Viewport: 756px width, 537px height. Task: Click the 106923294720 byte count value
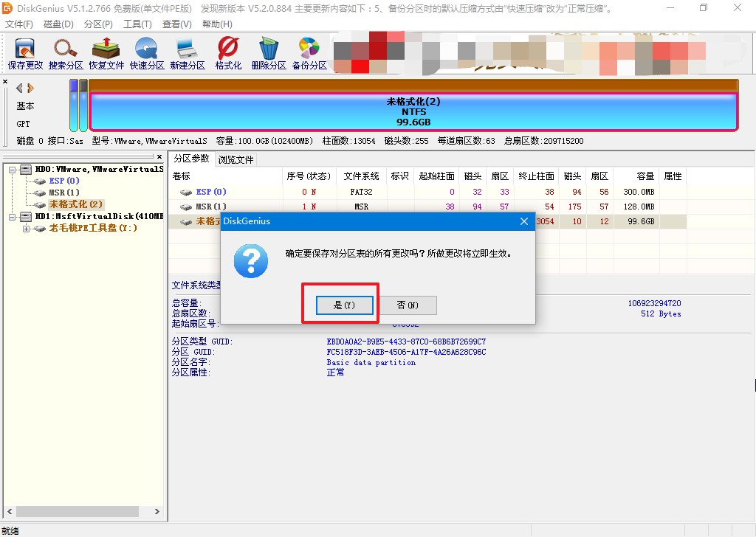654,303
